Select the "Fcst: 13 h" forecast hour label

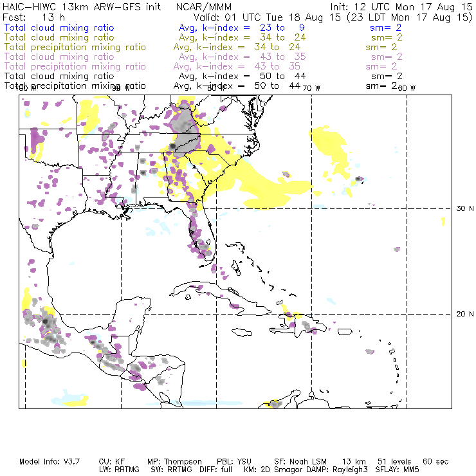(x=33, y=17)
